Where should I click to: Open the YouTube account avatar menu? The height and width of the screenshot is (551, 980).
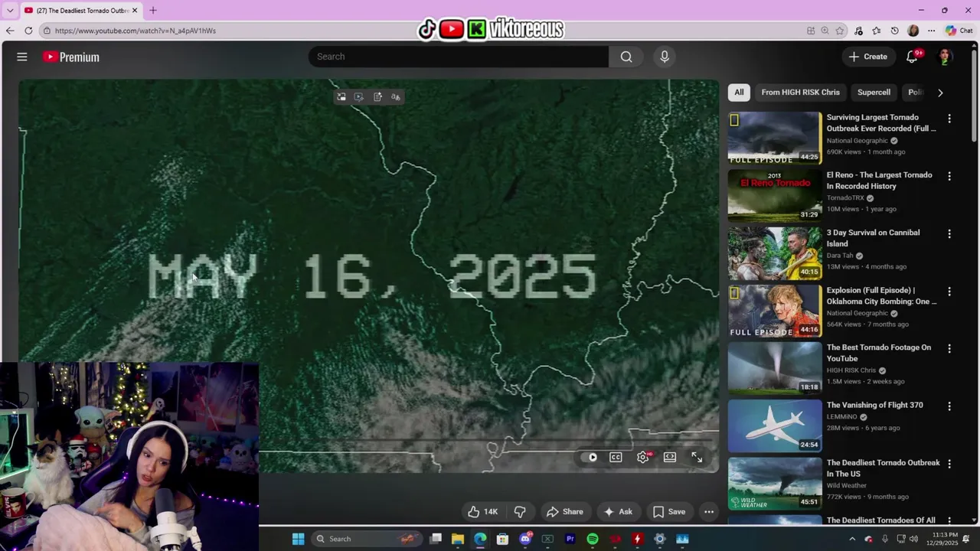pos(945,57)
